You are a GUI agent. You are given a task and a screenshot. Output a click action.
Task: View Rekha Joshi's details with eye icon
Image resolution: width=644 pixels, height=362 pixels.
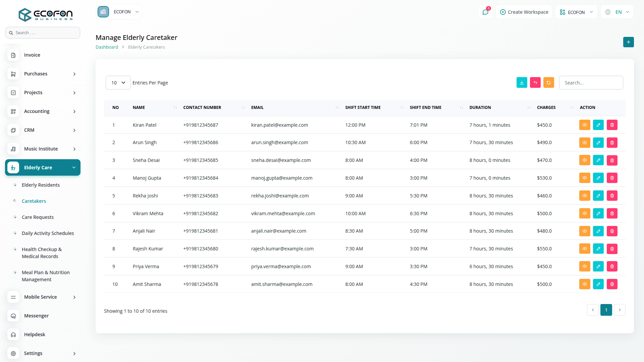[x=584, y=196]
